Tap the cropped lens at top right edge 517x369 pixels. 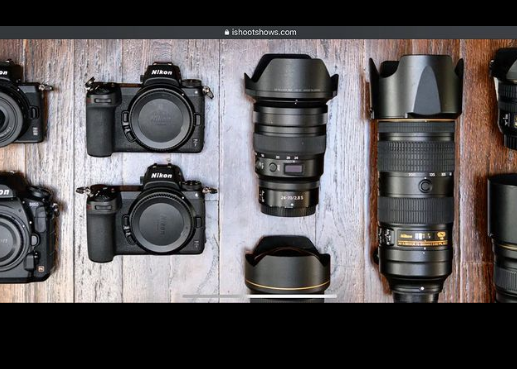[504, 99]
